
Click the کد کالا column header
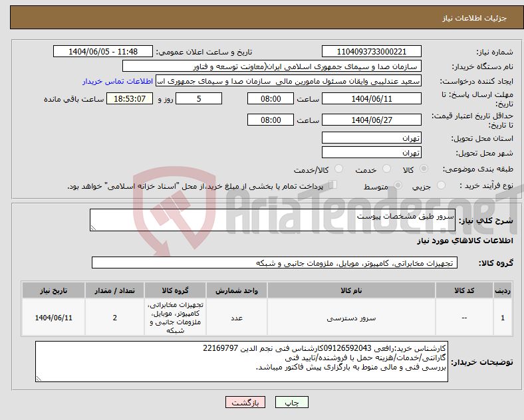pos(464,290)
